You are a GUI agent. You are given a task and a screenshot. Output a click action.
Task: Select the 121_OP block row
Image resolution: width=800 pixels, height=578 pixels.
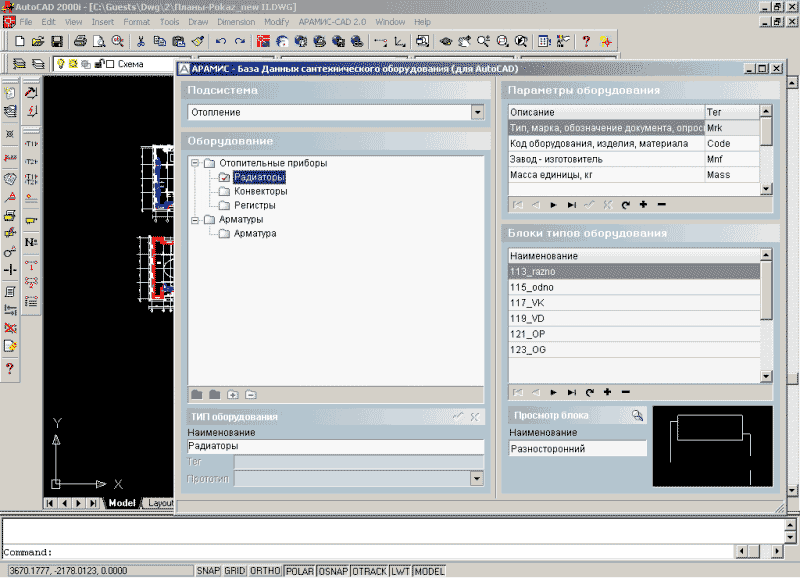[634, 334]
